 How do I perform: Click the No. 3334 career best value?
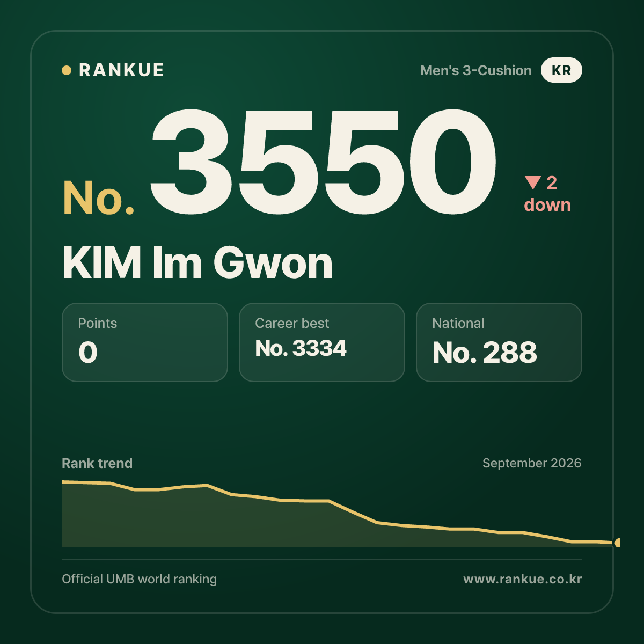pos(301,348)
